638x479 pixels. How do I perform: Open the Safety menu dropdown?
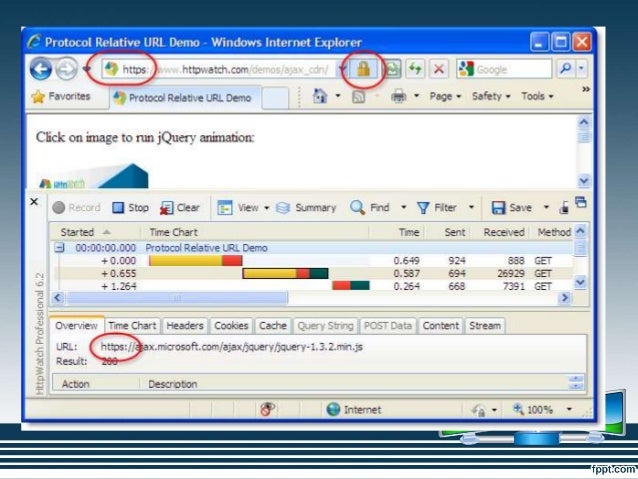tap(491, 96)
